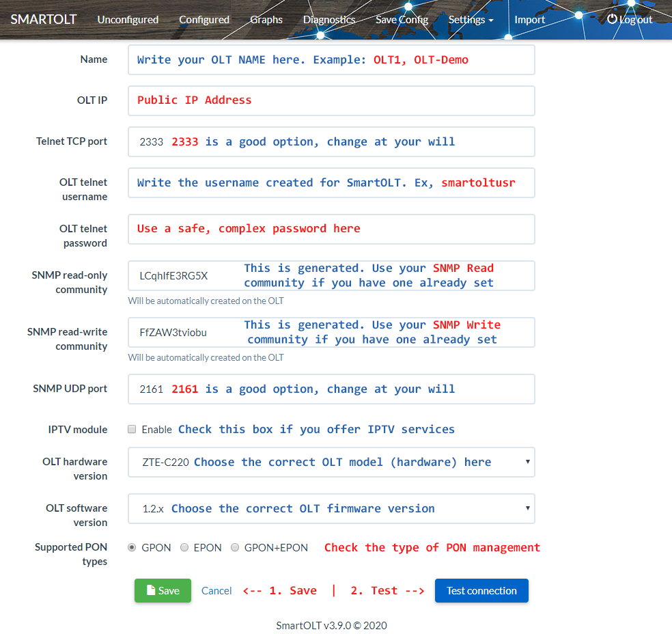Open the Graphs page

coord(266,20)
